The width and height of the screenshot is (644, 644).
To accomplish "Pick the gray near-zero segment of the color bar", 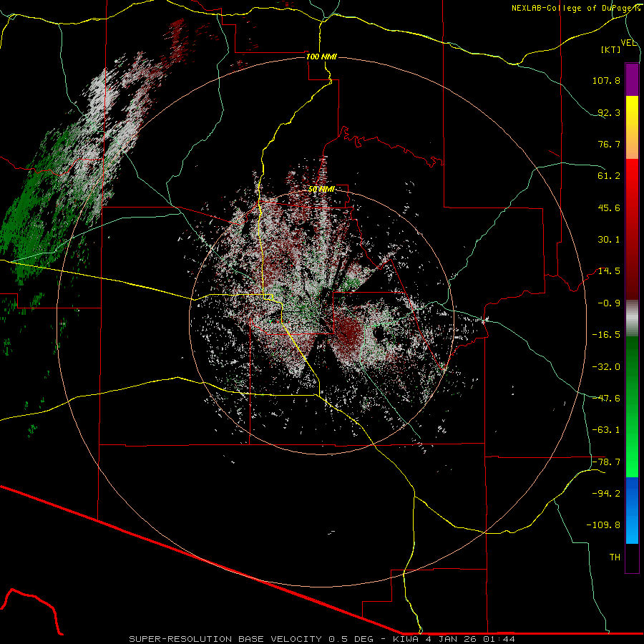I will [632, 318].
